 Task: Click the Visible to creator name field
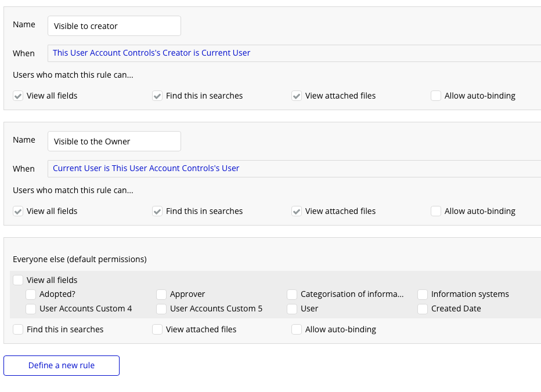click(x=114, y=26)
